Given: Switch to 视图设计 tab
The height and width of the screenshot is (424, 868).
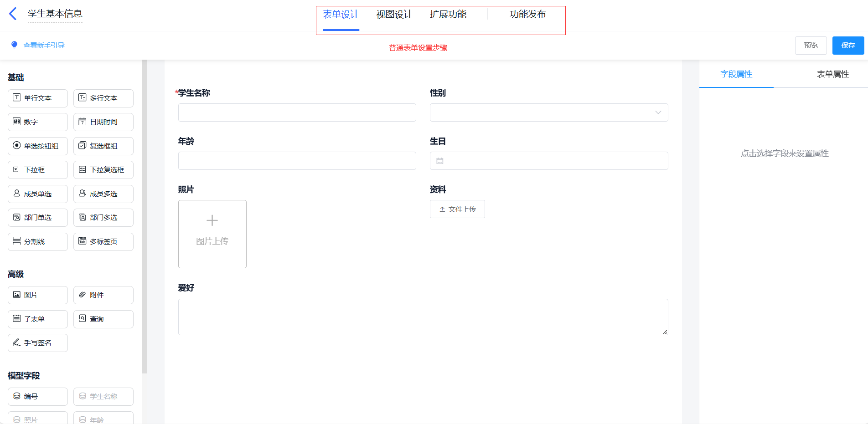Looking at the screenshot, I should (394, 15).
